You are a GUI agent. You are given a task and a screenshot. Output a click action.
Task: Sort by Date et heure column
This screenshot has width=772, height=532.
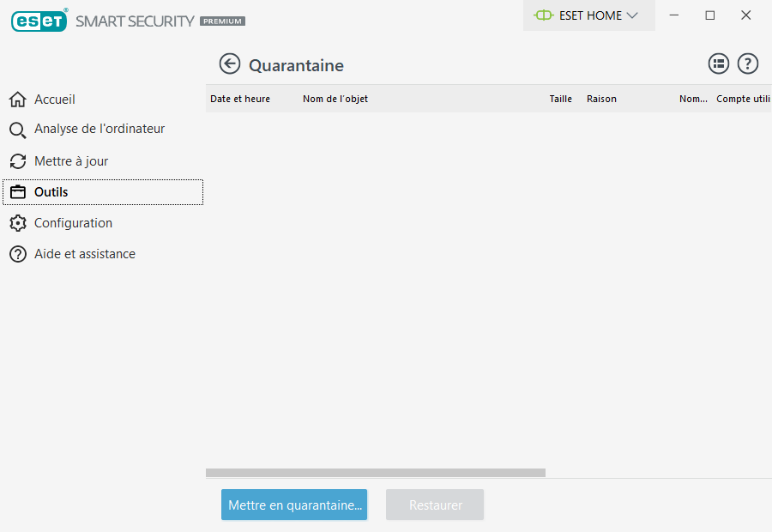pos(240,99)
